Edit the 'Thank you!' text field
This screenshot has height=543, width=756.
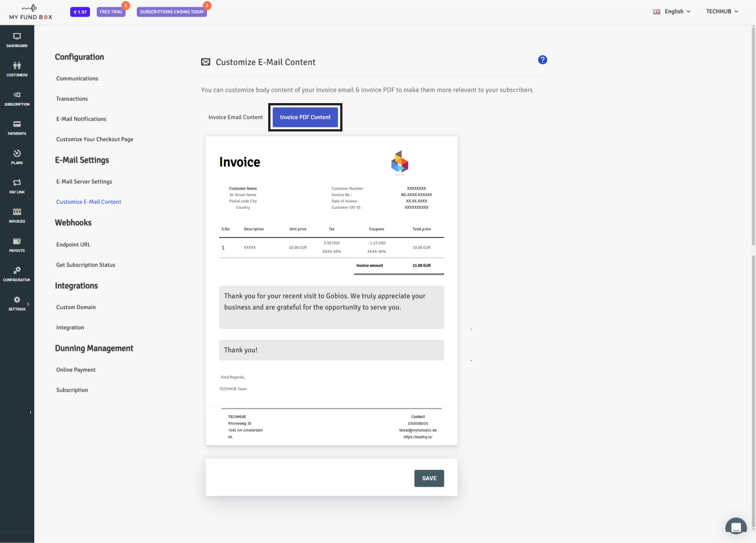(332, 350)
